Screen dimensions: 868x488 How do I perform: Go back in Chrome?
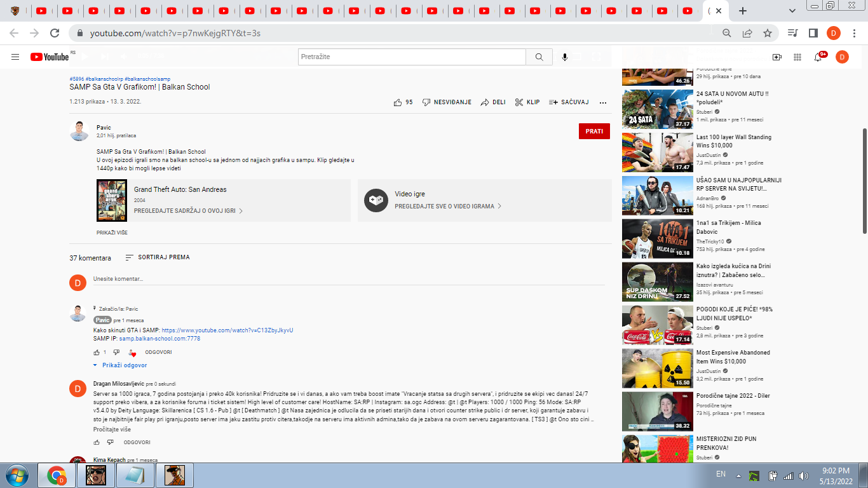click(x=14, y=33)
